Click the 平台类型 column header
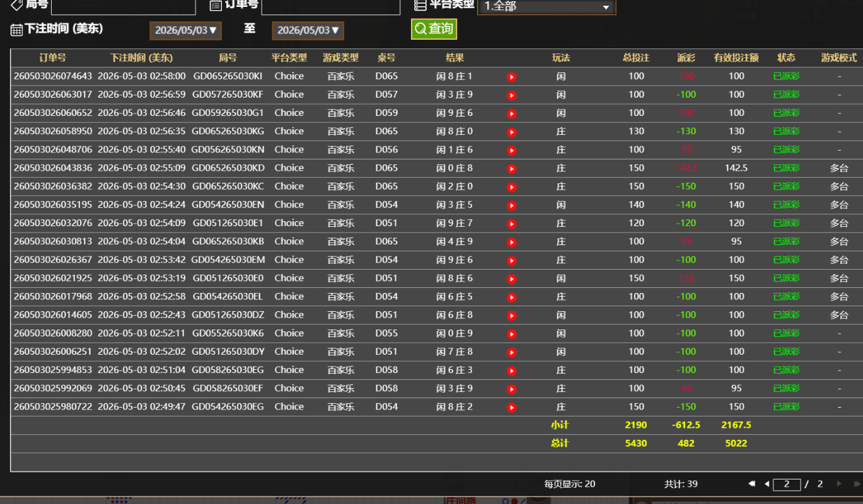The width and height of the screenshot is (863, 504). tap(289, 58)
